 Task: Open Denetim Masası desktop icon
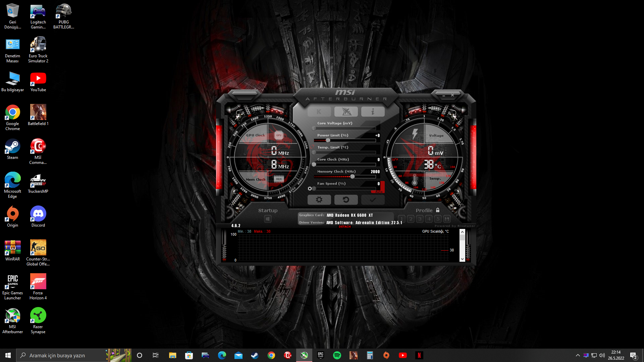[x=12, y=50]
